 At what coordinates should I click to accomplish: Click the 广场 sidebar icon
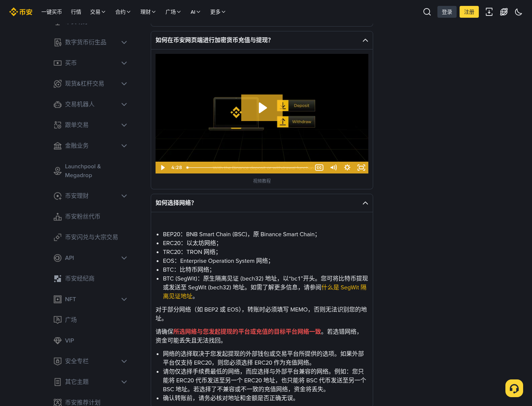58,320
